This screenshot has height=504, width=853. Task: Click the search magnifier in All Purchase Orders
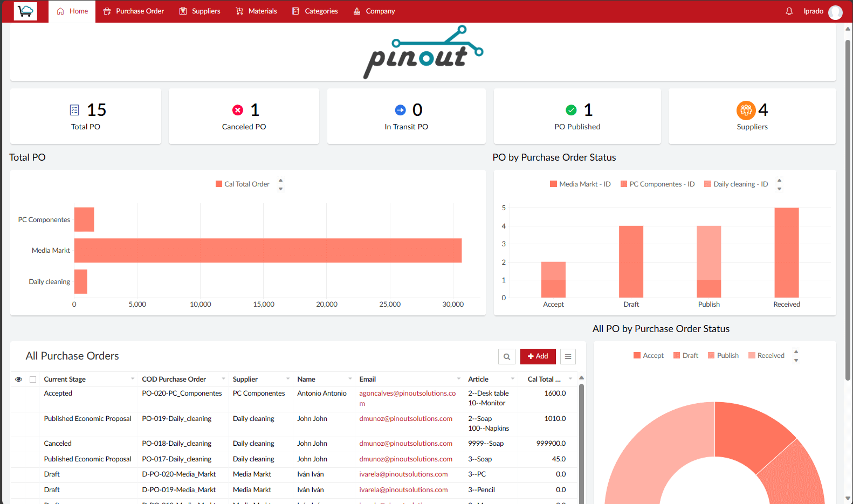[507, 356]
